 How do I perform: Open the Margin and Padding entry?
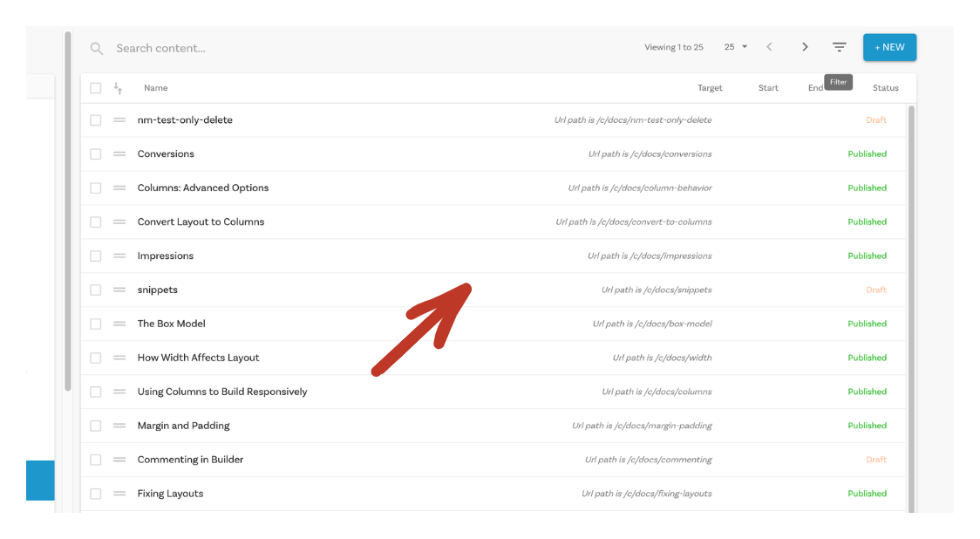coord(184,426)
